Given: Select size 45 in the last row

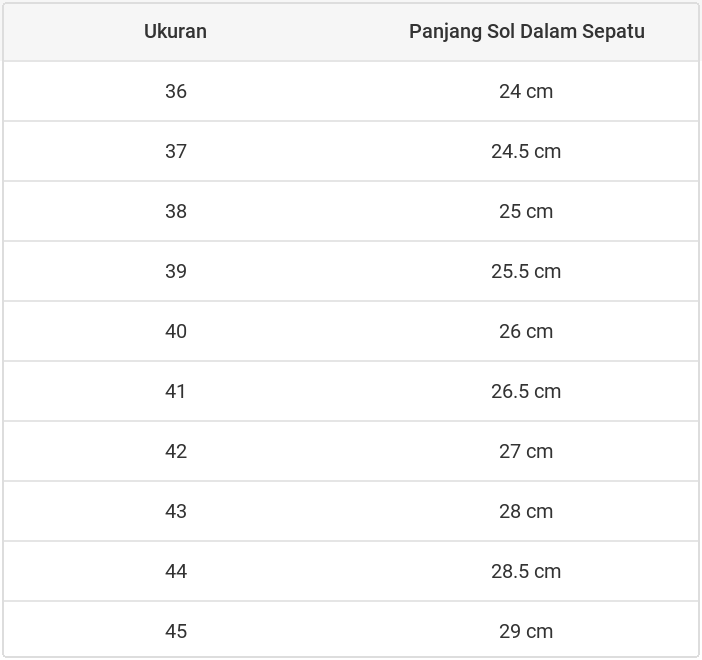Looking at the screenshot, I should pos(176,631).
